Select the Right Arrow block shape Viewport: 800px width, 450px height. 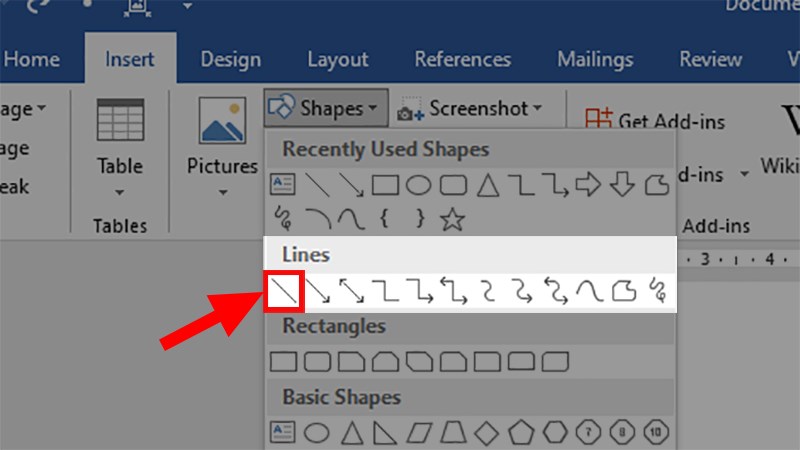pyautogui.click(x=589, y=185)
